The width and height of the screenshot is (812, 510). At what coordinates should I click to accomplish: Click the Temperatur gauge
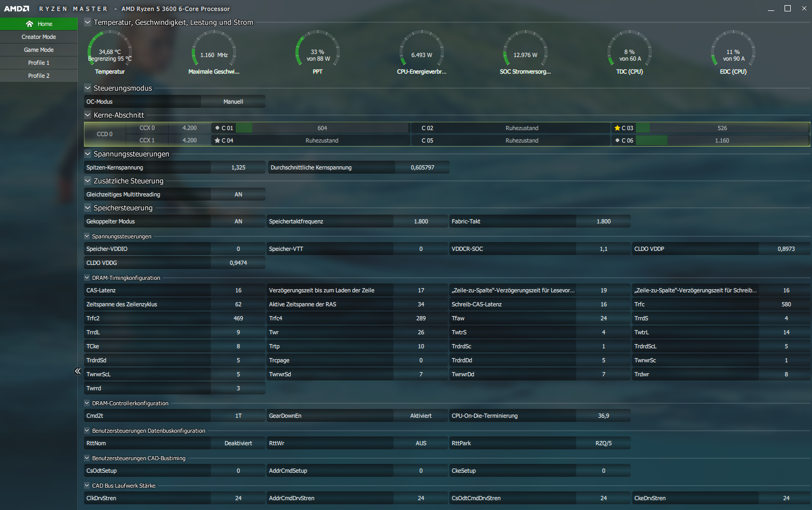(110, 52)
